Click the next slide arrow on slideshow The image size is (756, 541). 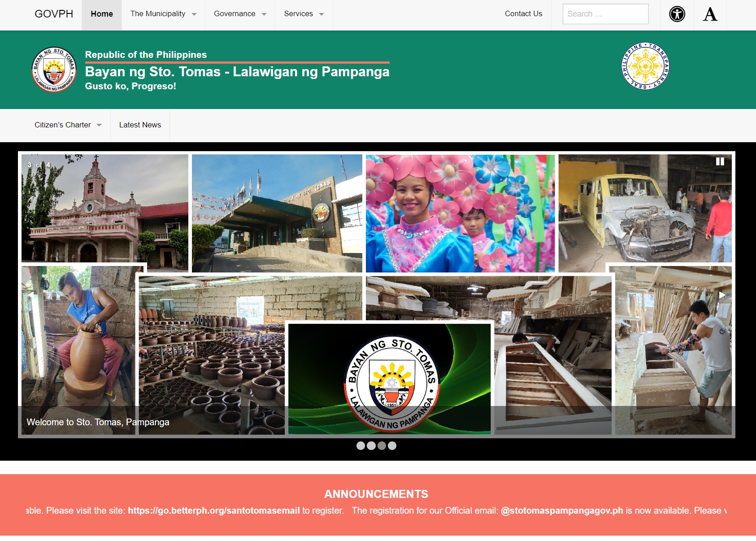[x=722, y=295]
